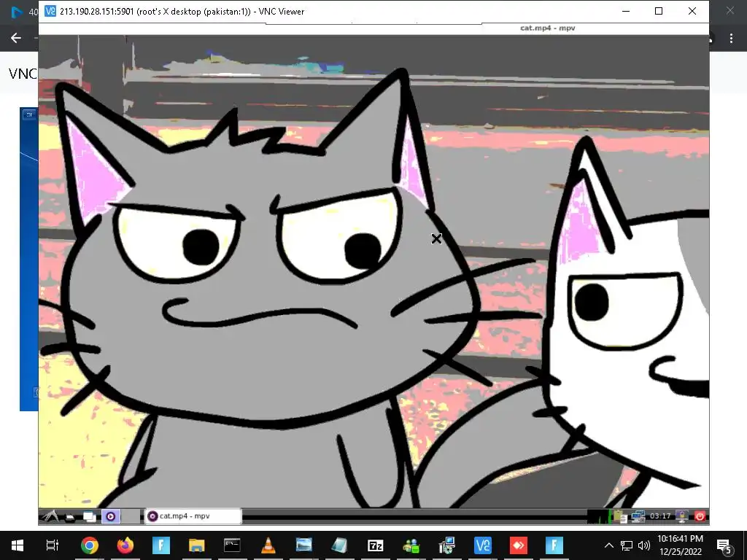This screenshot has width=747, height=560.
Task: Open 7-Zip from the taskbar
Action: pyautogui.click(x=376, y=545)
